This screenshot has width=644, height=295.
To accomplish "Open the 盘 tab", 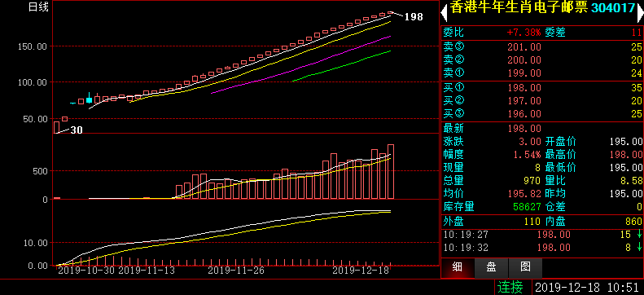I will tap(491, 268).
